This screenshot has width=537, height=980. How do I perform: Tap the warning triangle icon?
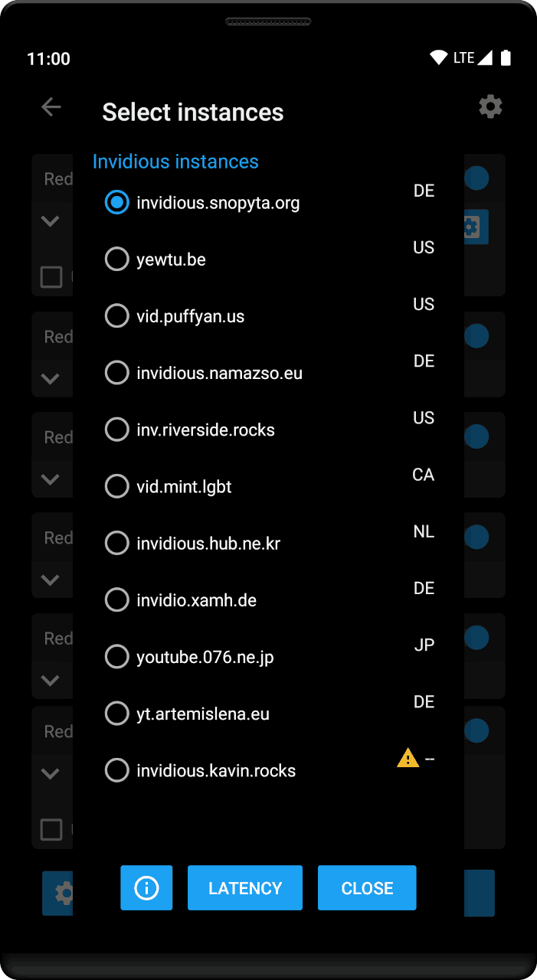tap(408, 758)
